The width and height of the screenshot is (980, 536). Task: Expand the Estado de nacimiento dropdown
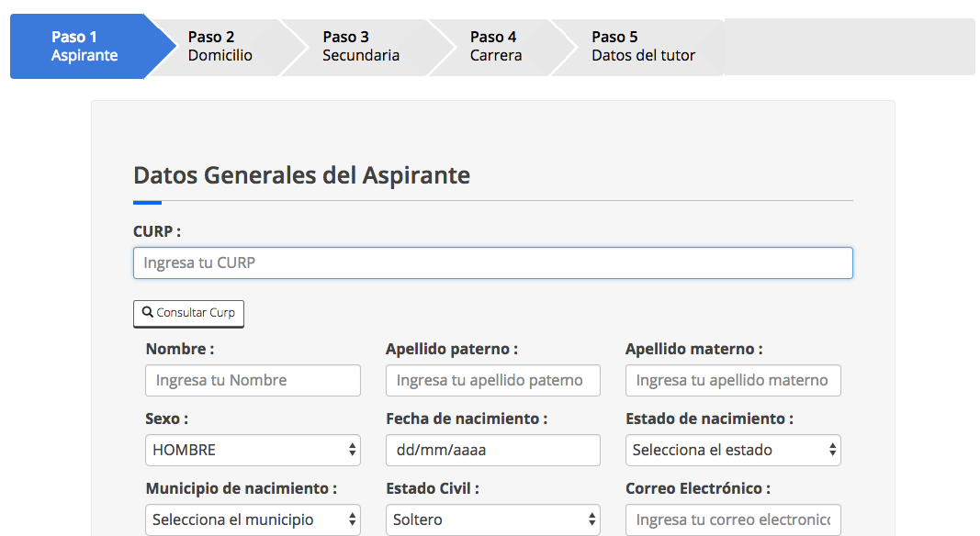[732, 450]
